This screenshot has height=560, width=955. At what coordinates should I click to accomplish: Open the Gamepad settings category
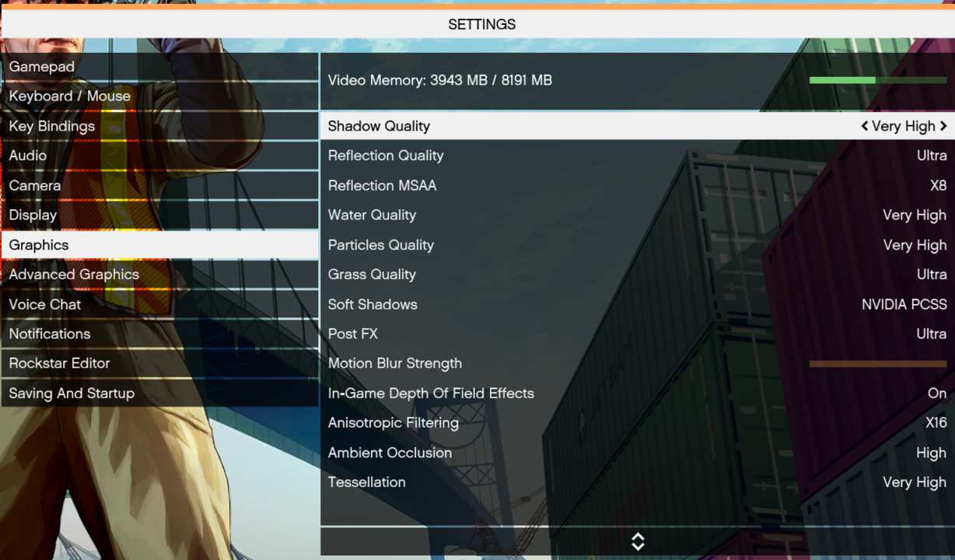(x=159, y=67)
